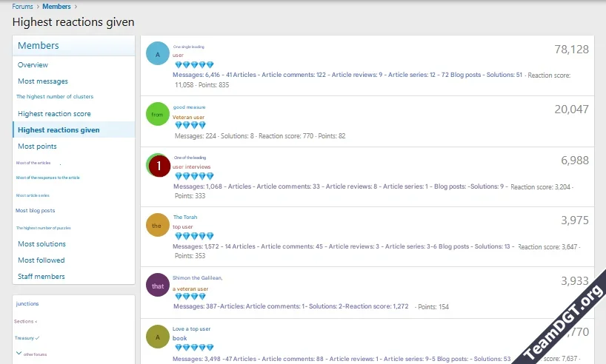Click diamond badges under 'Veteran user'

(x=190, y=126)
